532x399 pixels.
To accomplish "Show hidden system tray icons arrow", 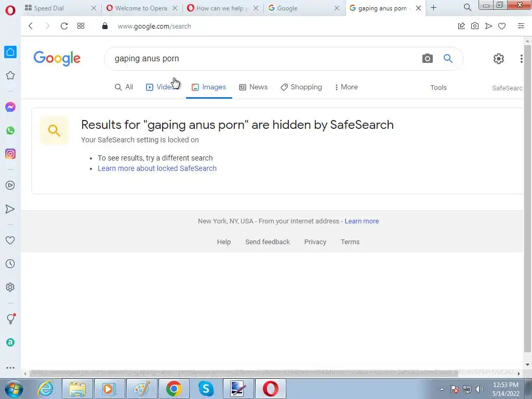I will pyautogui.click(x=442, y=389).
